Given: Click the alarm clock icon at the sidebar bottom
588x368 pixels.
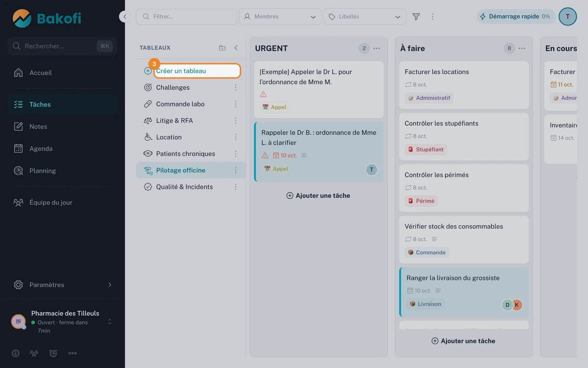Looking at the screenshot, I should click(x=53, y=353).
